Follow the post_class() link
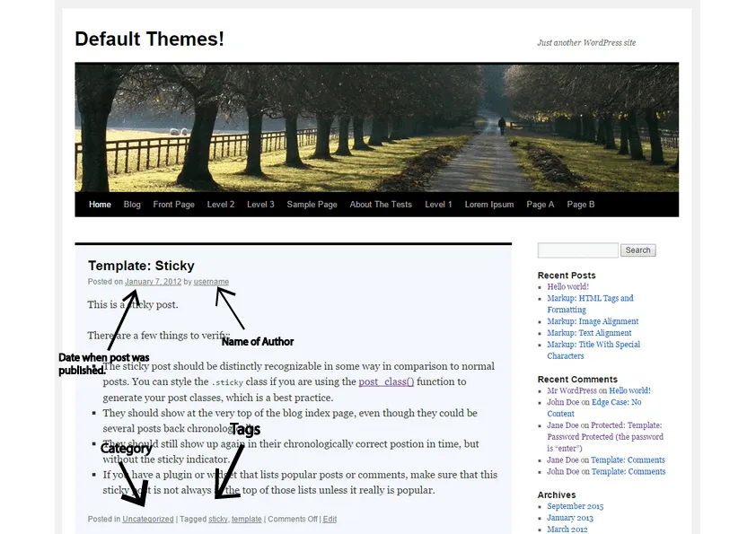Screen dimensions: 756x534 (x=386, y=381)
